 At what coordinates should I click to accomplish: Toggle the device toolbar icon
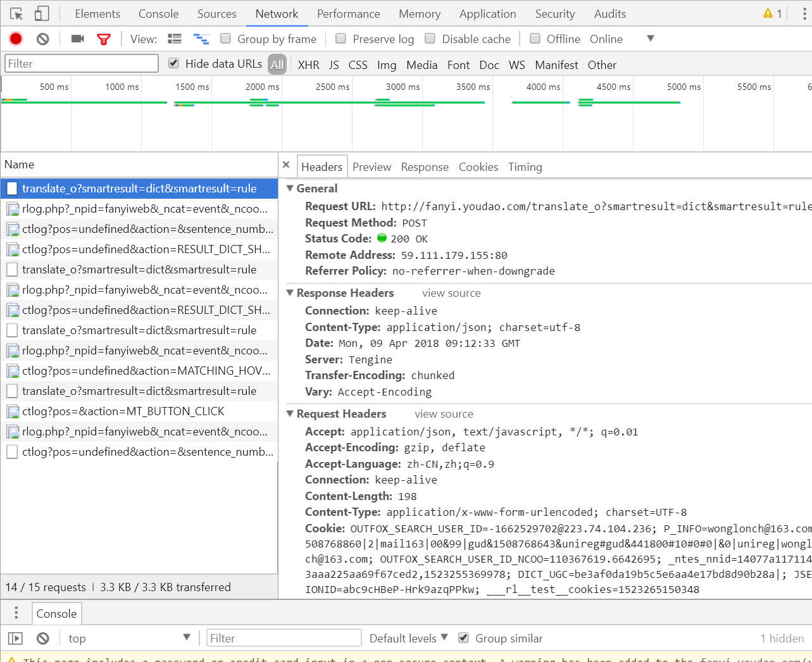coord(41,13)
